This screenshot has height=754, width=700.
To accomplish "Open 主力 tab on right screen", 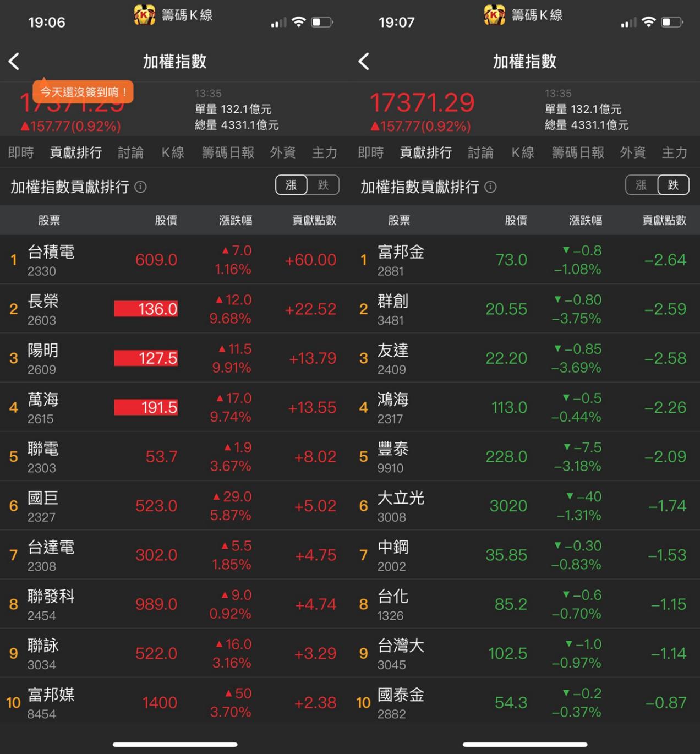I will [x=675, y=152].
